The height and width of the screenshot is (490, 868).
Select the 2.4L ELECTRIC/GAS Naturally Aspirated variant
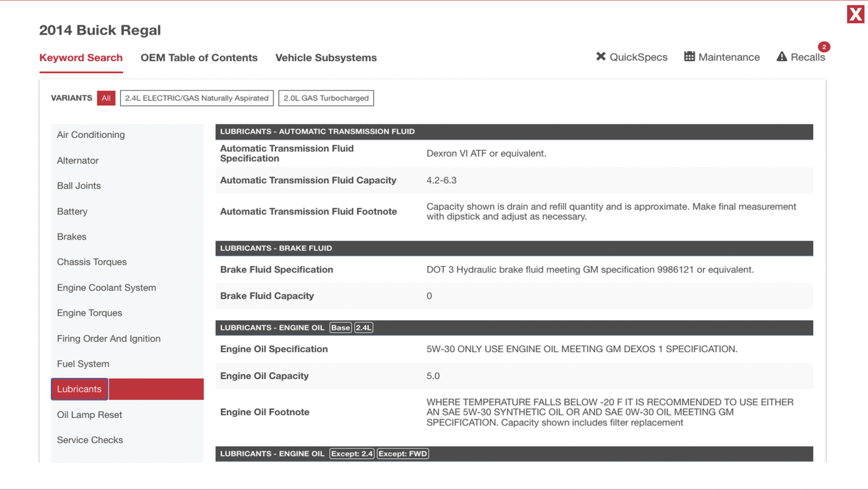pyautogui.click(x=196, y=98)
